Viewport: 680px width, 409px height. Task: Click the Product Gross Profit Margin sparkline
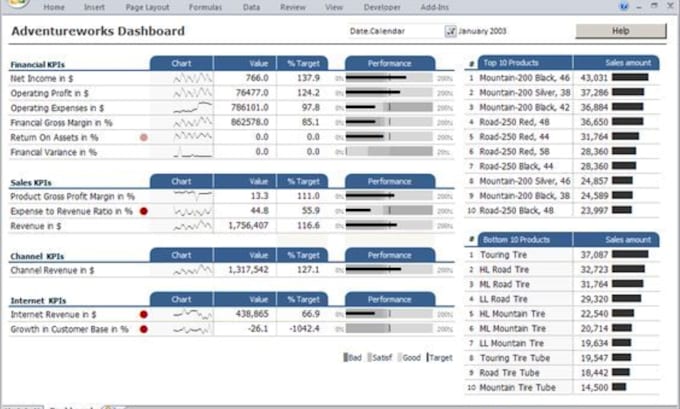tap(193, 196)
